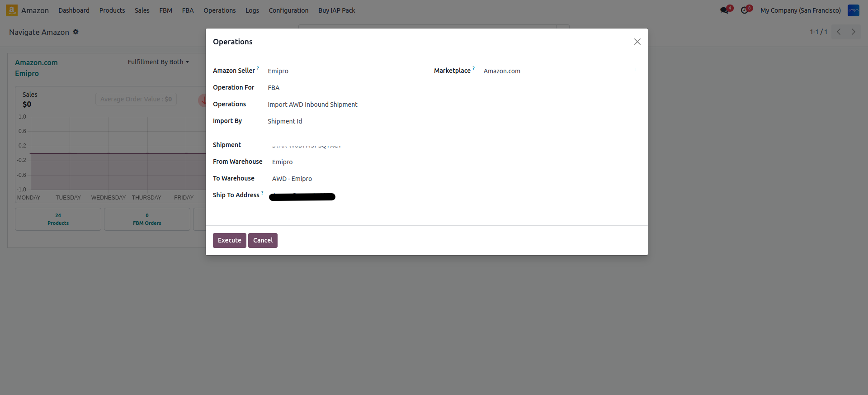Open the Import By selection field
The width and height of the screenshot is (868, 395).
[x=344, y=121]
